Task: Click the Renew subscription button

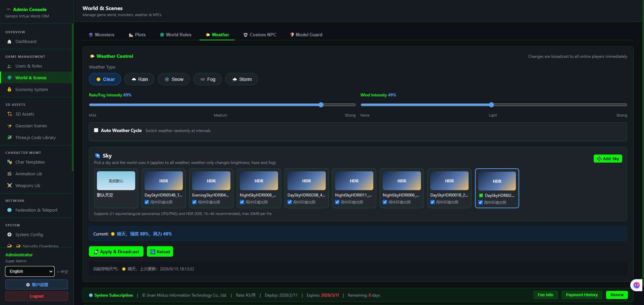Action: (x=617, y=295)
